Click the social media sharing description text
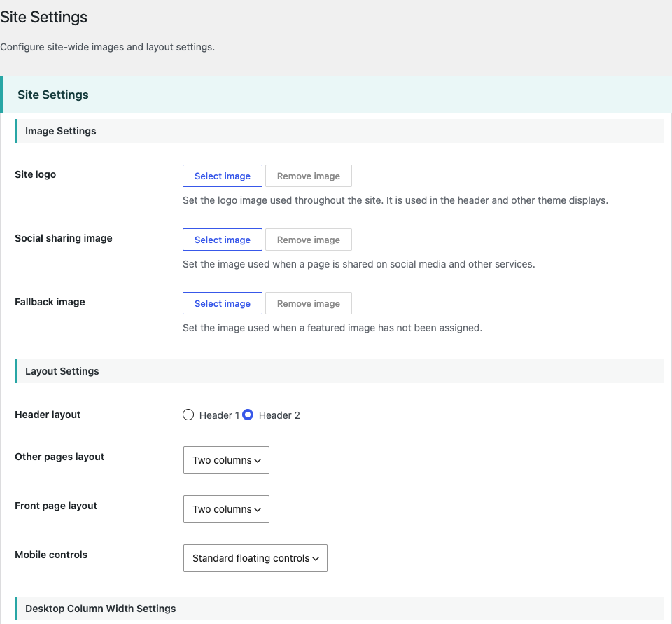This screenshot has height=624, width=672. [359, 264]
